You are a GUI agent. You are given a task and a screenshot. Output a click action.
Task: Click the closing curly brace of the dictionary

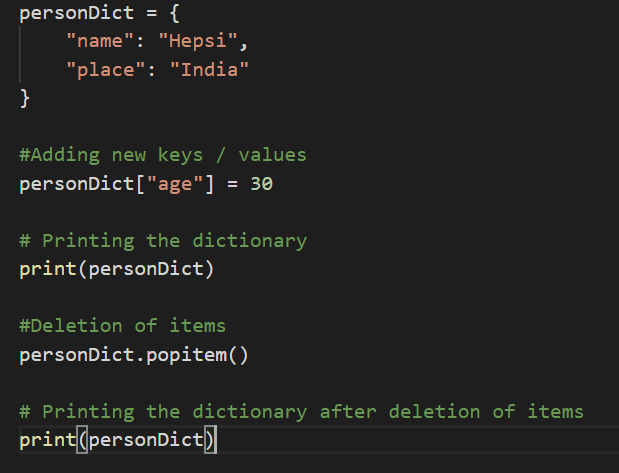point(25,98)
